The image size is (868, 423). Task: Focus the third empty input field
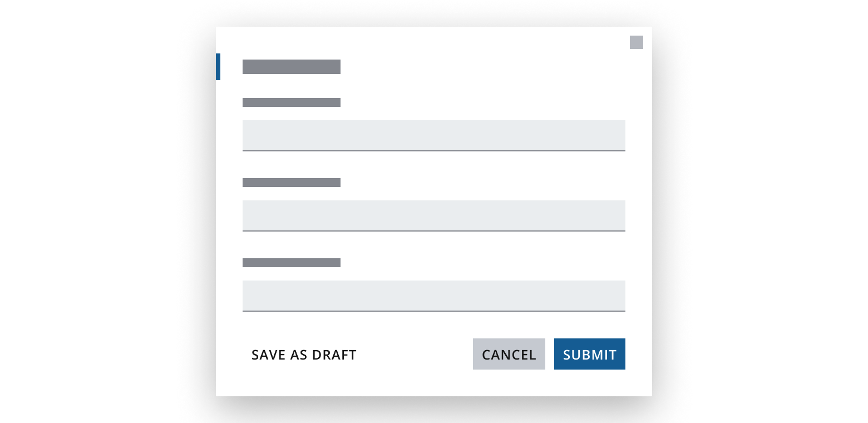[x=434, y=296]
